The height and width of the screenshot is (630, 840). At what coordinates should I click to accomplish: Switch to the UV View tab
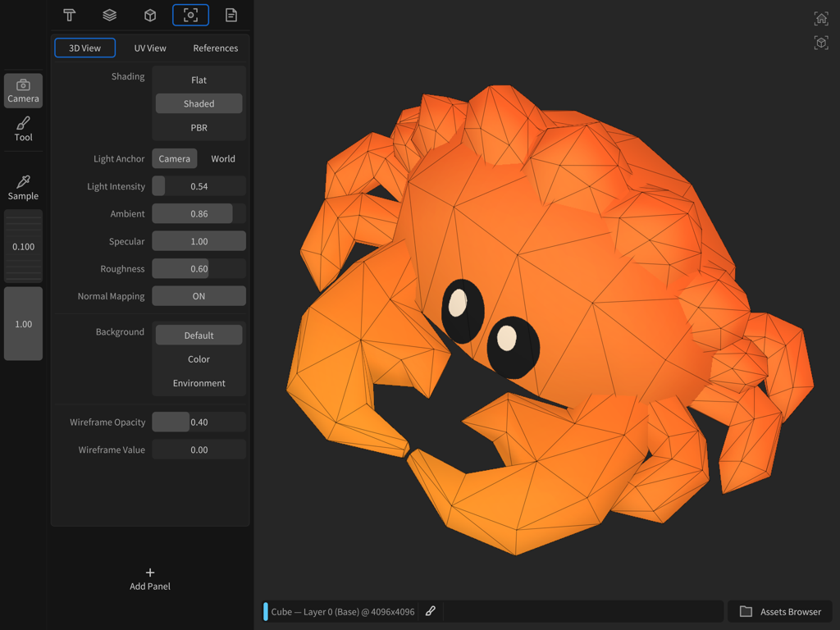click(x=150, y=48)
